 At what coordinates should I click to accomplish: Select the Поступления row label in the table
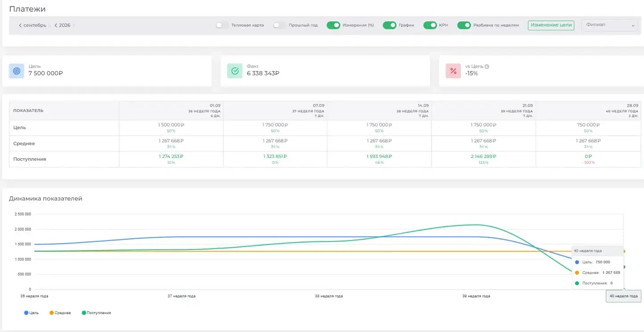[x=30, y=159]
